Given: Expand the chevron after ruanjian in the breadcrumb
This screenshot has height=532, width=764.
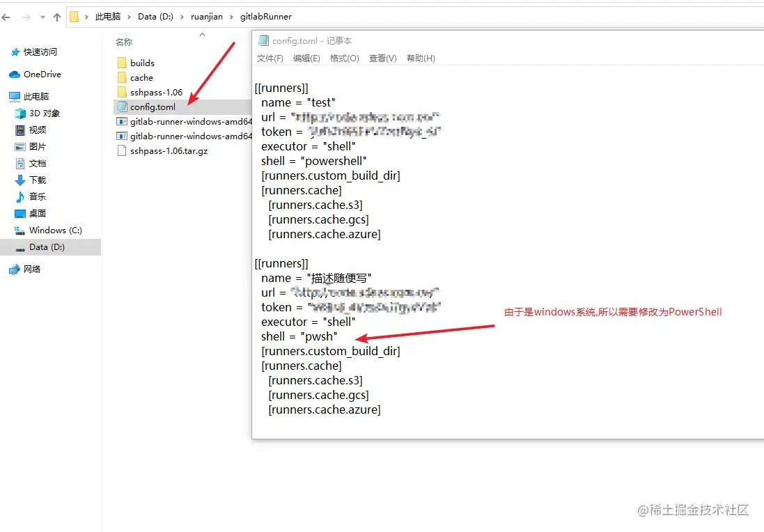Looking at the screenshot, I should coord(231,17).
